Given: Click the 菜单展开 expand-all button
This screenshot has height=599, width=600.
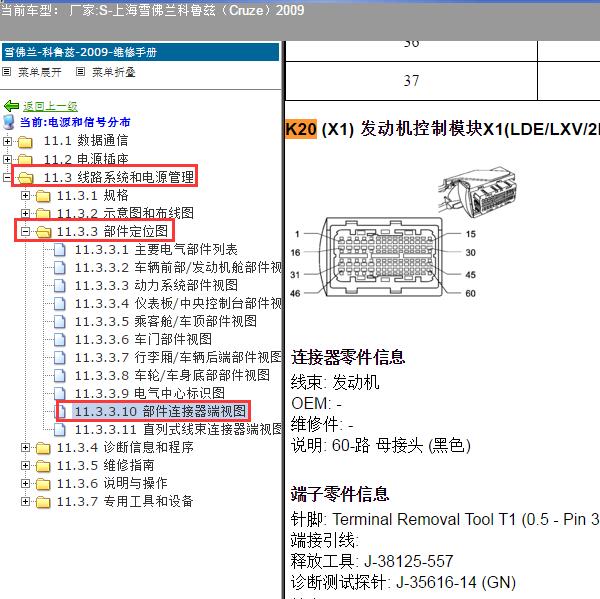Looking at the screenshot, I should click(39, 72).
